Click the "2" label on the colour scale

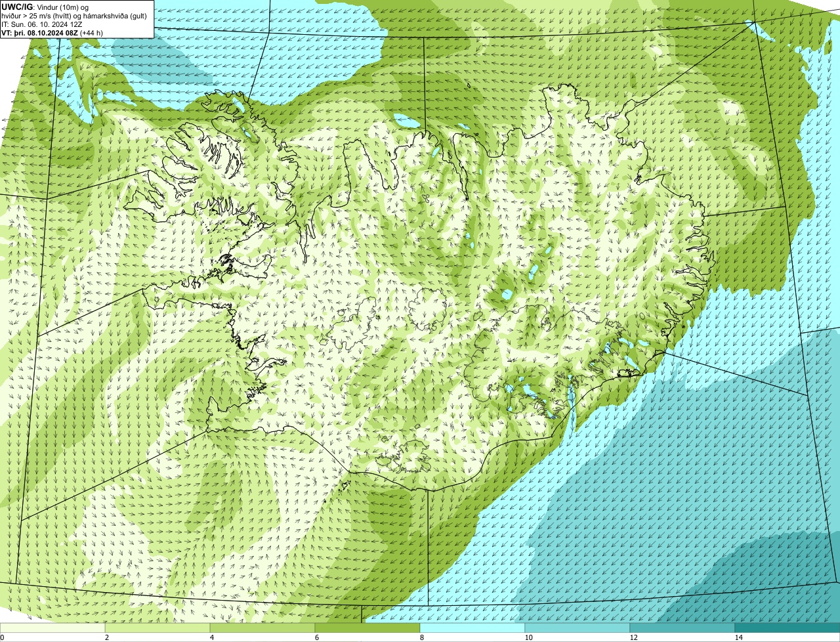click(106, 637)
